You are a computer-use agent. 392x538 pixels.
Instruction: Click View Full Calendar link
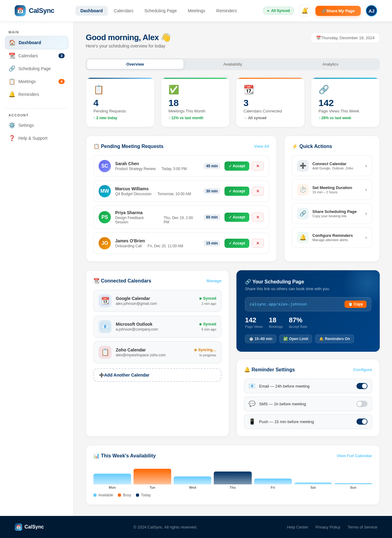pos(354,456)
